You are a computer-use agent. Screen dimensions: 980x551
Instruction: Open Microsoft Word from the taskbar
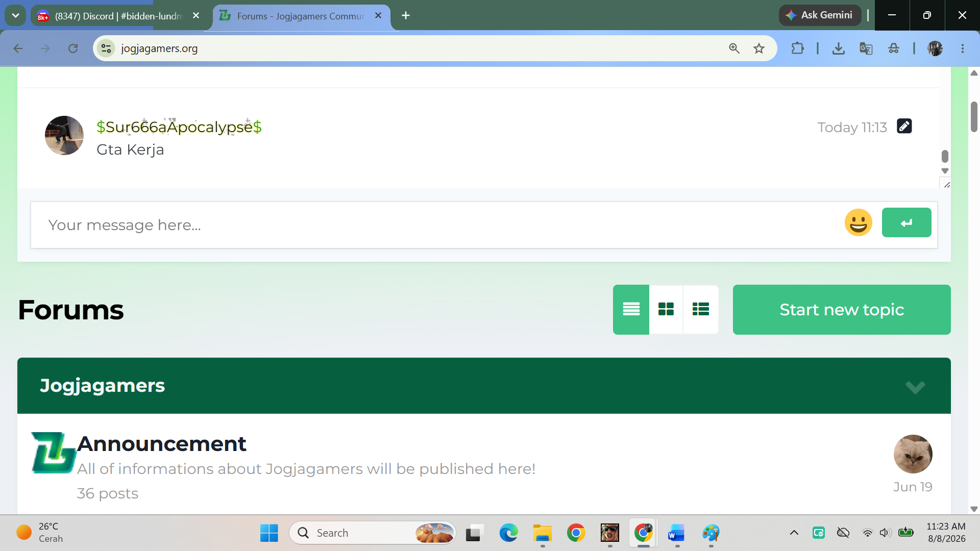pos(677,533)
